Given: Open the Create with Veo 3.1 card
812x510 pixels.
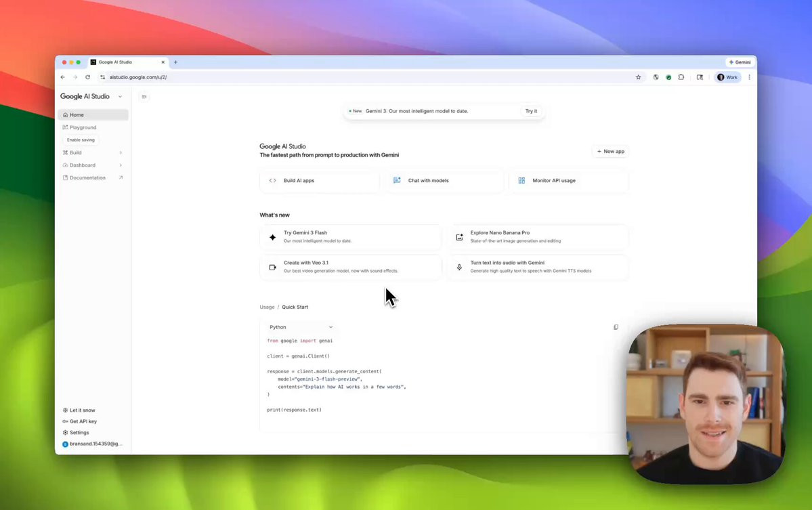Looking at the screenshot, I should click(x=351, y=267).
